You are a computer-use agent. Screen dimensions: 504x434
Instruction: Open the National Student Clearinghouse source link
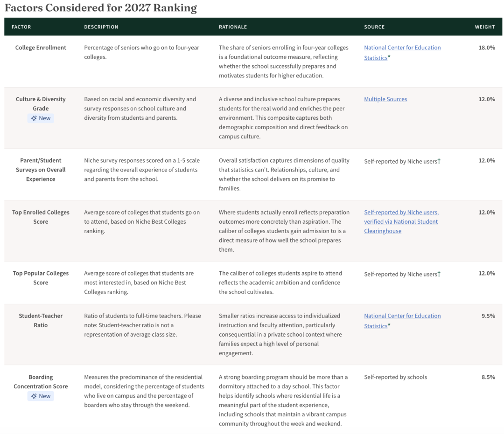[x=401, y=221]
